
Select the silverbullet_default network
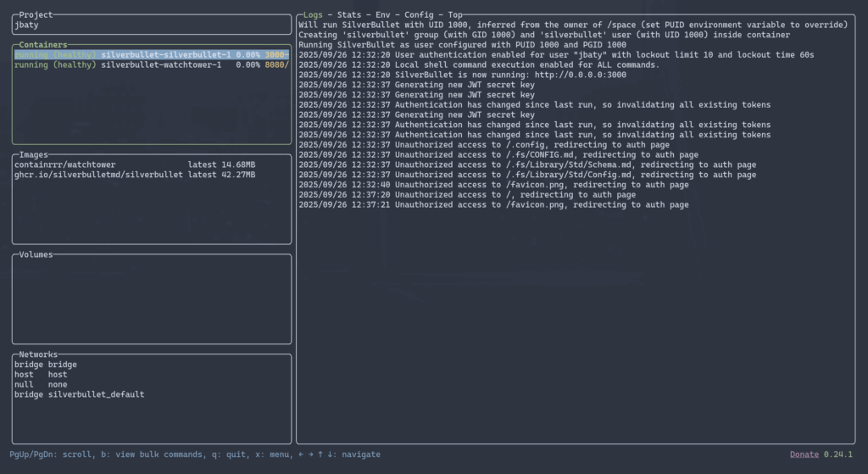pos(85,394)
